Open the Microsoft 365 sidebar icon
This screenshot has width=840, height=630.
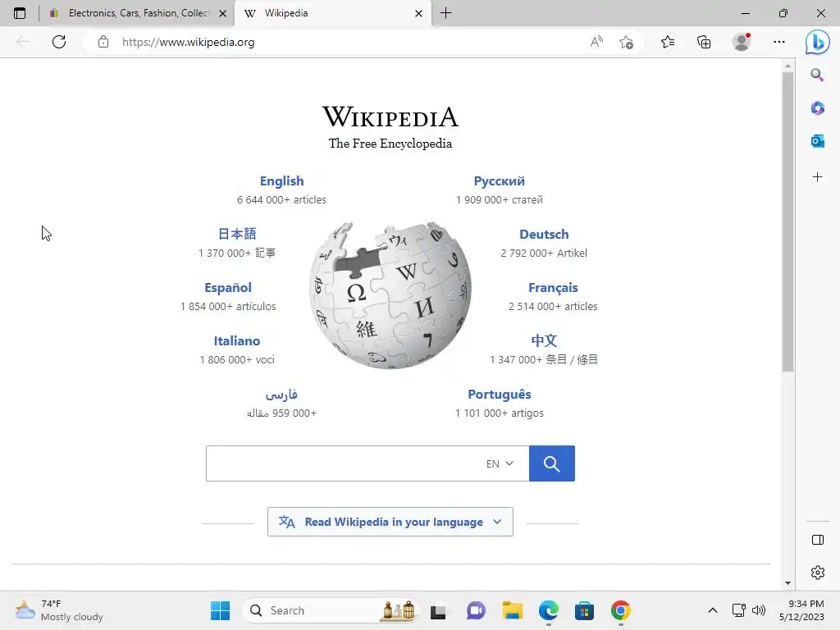(817, 108)
